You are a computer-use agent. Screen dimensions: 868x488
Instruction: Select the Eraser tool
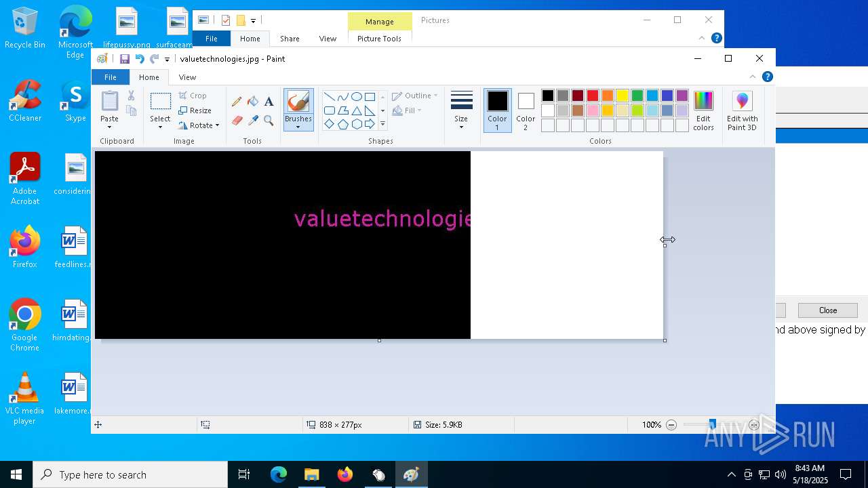(x=237, y=121)
